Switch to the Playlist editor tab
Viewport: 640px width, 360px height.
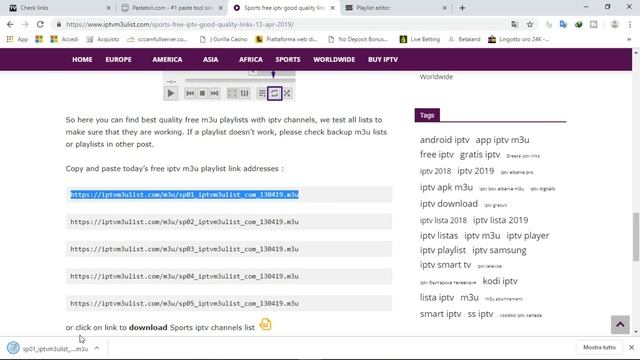pos(394,8)
